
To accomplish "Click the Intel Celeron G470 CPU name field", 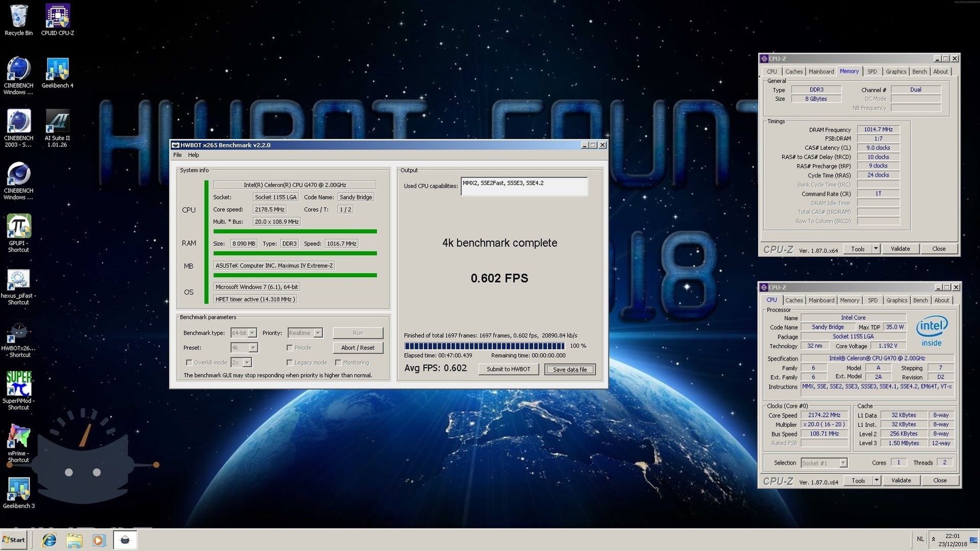I will [295, 185].
